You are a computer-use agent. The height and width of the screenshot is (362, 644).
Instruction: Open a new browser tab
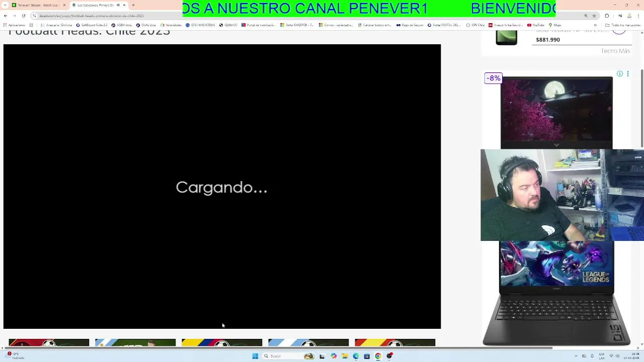pos(133,5)
